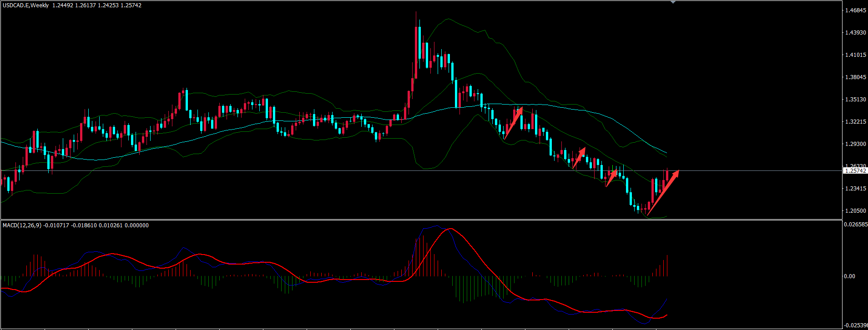The height and width of the screenshot is (330, 868).
Task: Click the 1.43930 price scale label
Action: tap(855, 33)
